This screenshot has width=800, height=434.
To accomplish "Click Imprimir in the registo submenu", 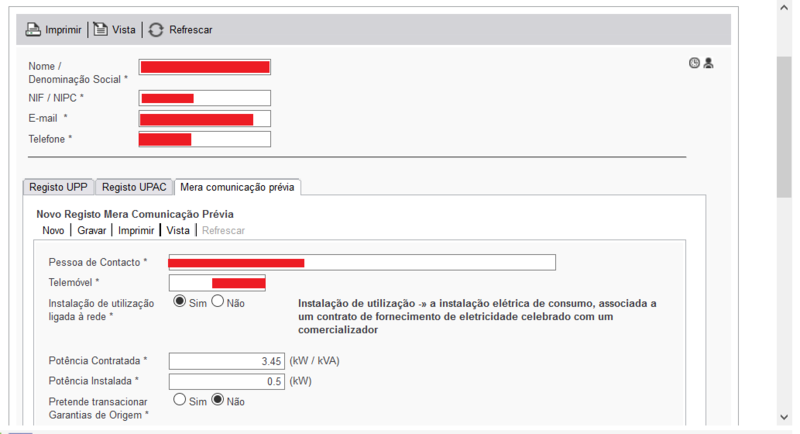I will click(136, 231).
